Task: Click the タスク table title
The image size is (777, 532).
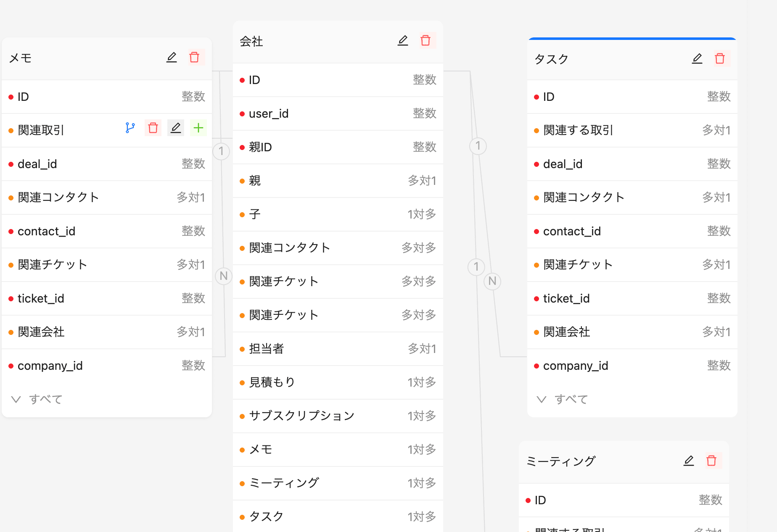Action: point(551,59)
